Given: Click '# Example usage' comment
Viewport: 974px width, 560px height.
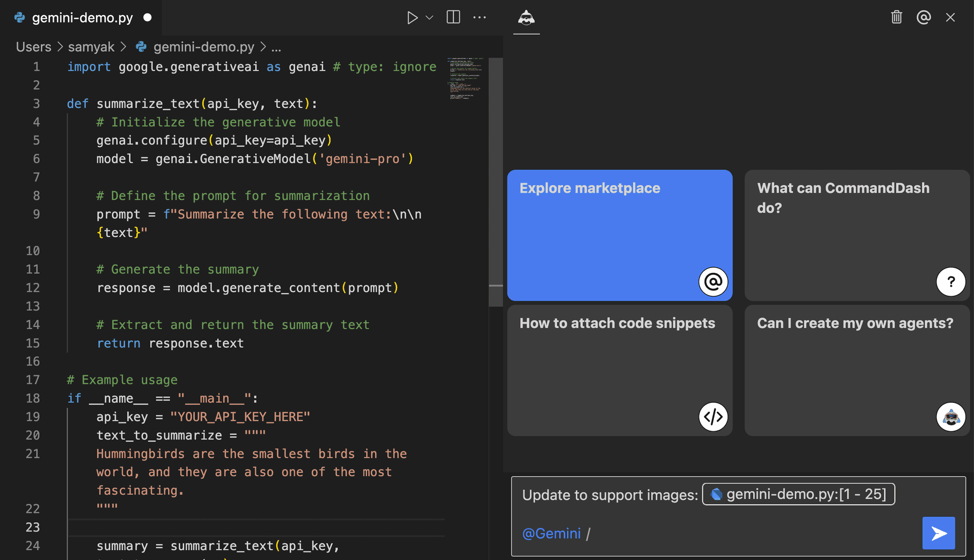Looking at the screenshot, I should [122, 380].
